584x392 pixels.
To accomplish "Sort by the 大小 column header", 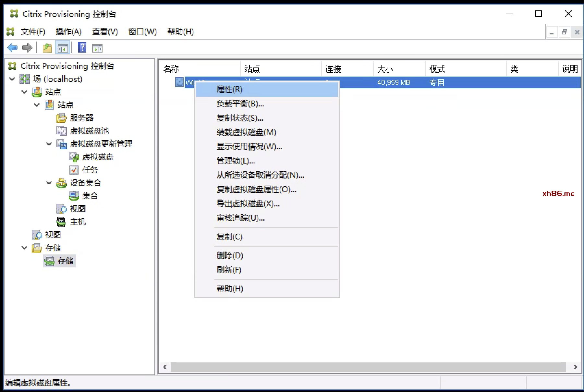I will [399, 69].
